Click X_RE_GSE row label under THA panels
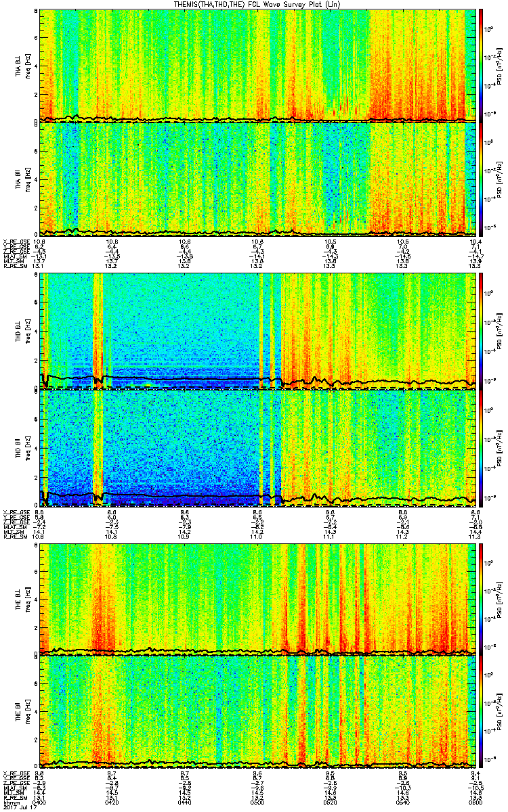The height and width of the screenshot is (812, 508). pyautogui.click(x=16, y=241)
